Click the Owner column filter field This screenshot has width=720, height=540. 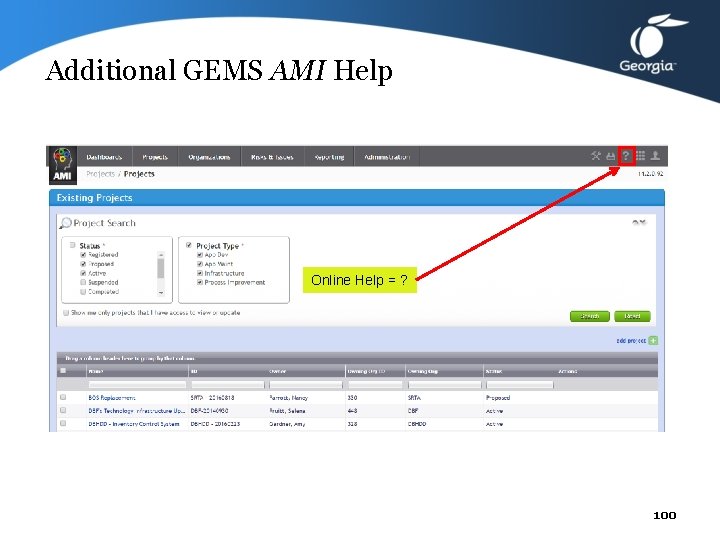point(306,385)
